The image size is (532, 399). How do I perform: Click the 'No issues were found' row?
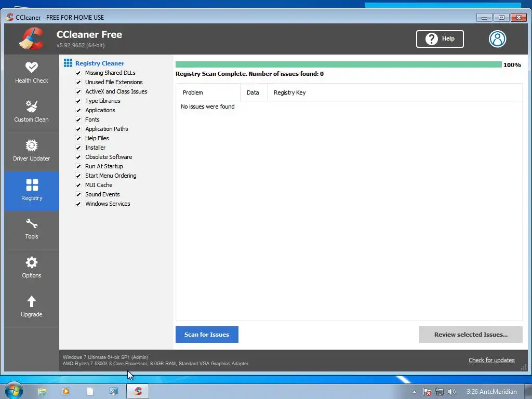tap(208, 107)
